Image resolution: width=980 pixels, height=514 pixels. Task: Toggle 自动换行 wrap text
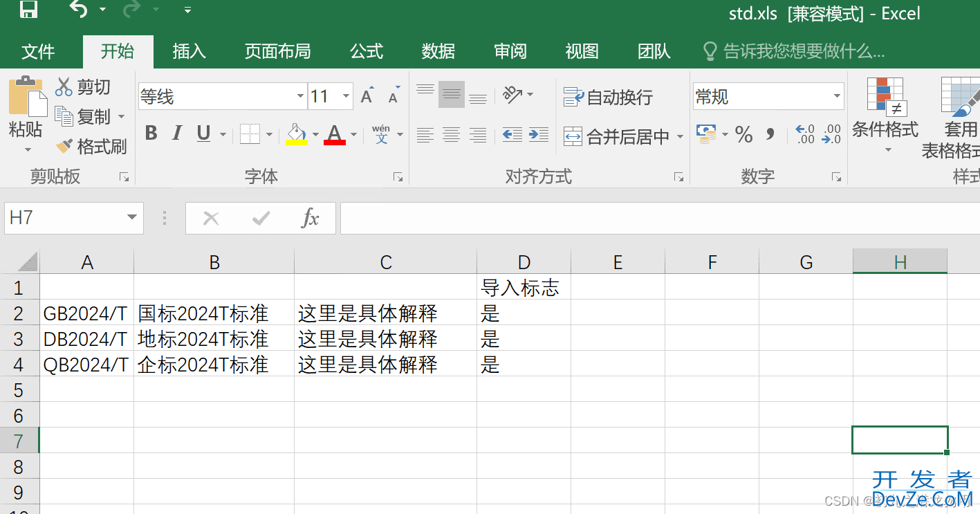(x=608, y=98)
